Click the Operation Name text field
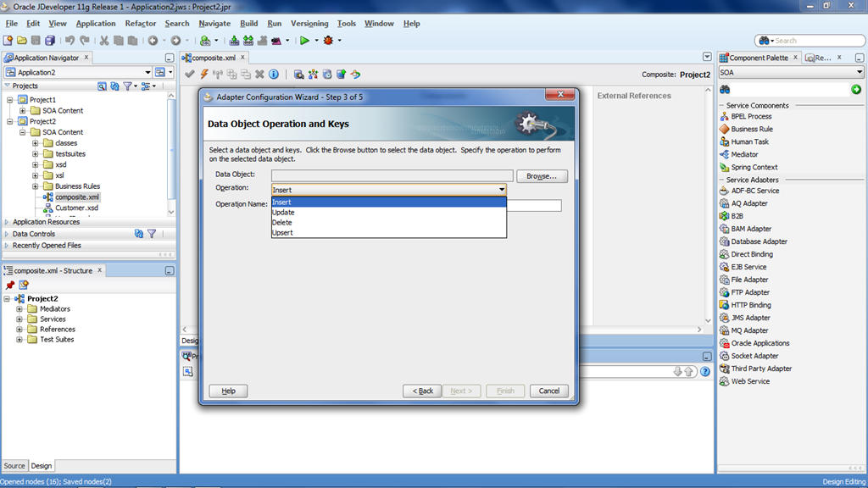 (534, 205)
